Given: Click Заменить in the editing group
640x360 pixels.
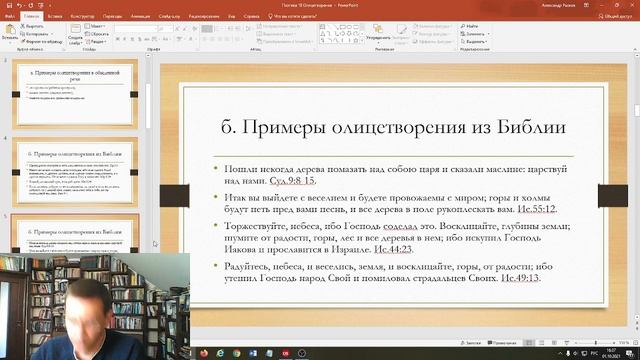Looking at the screenshot, I should [x=472, y=34].
